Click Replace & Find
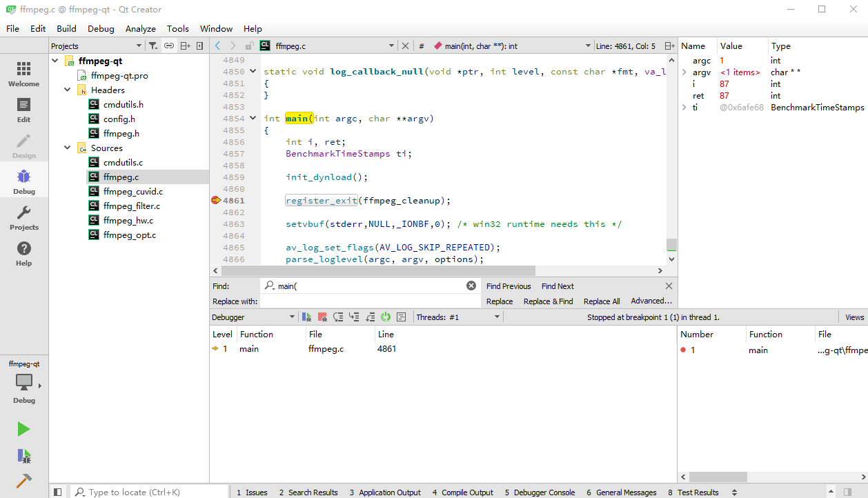Viewport: 868px width, 498px height. pos(548,301)
